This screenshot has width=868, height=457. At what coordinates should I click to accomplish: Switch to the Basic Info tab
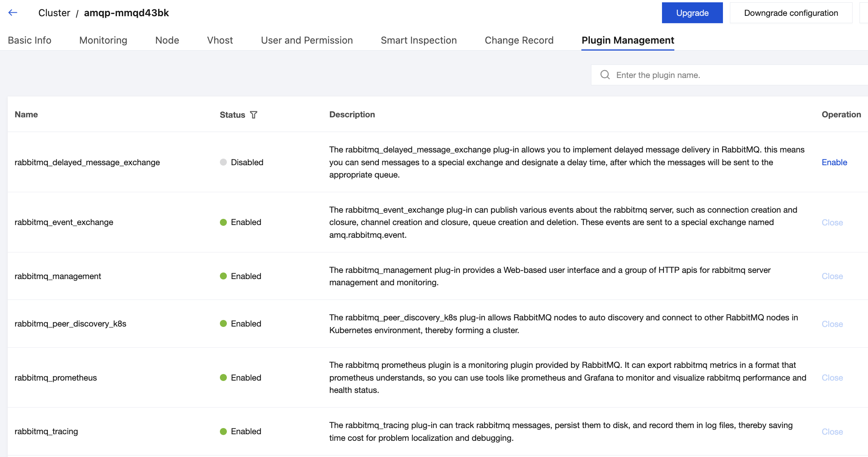point(29,40)
